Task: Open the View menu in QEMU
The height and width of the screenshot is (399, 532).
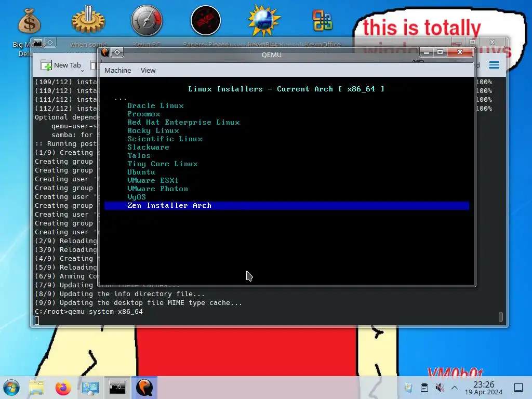Action: (148, 70)
